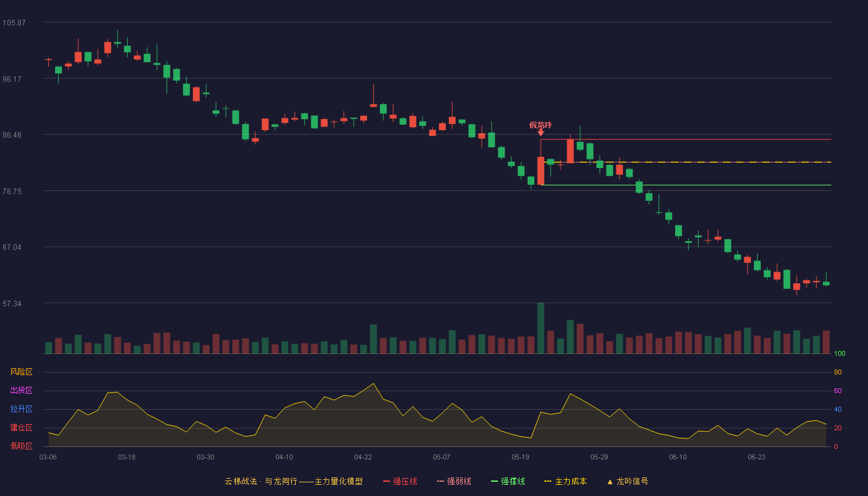
Task: Click the tallest volume bar below 假龙吟
Action: (x=541, y=328)
